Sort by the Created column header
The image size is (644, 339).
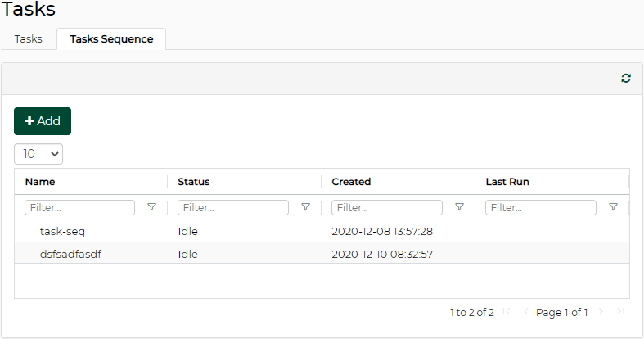351,182
